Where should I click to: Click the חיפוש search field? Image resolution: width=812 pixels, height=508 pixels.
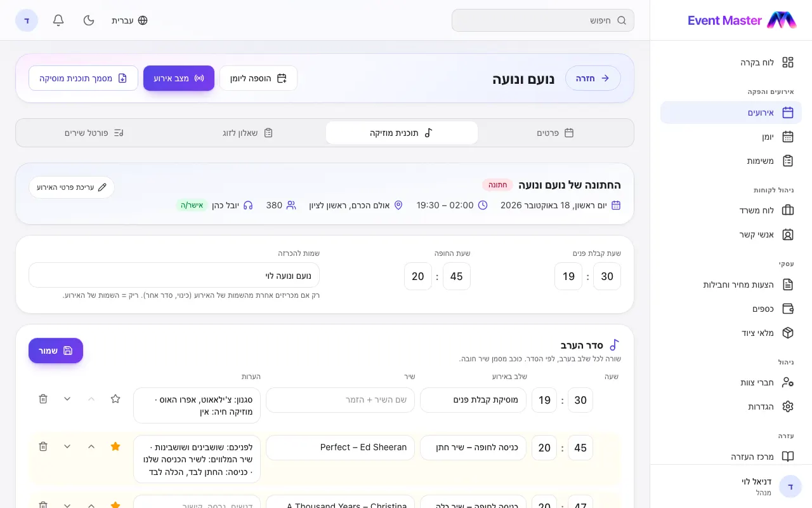click(x=543, y=20)
